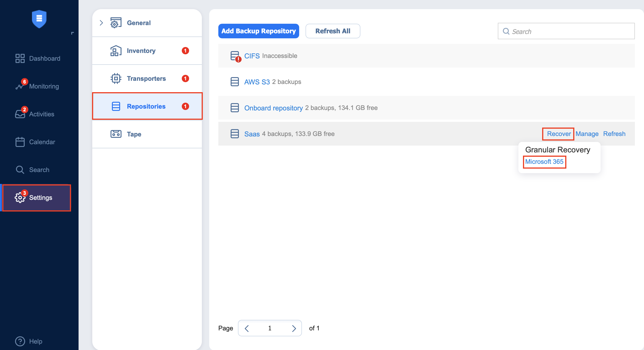The height and width of the screenshot is (350, 644).
Task: Open the Onboard repository link
Action: click(273, 108)
